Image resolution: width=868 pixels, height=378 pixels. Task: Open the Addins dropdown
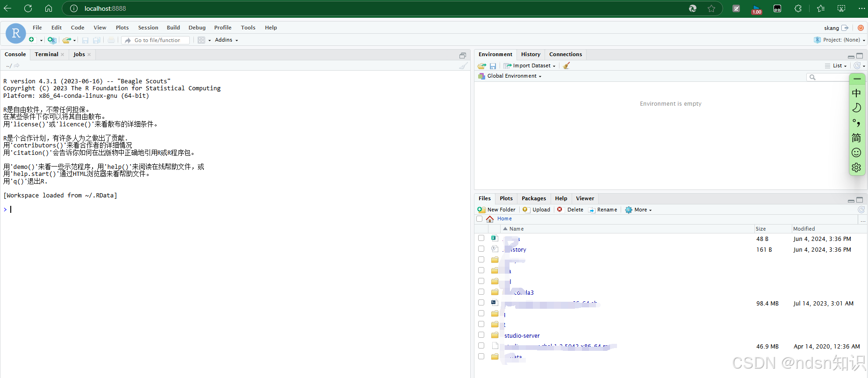coord(227,40)
